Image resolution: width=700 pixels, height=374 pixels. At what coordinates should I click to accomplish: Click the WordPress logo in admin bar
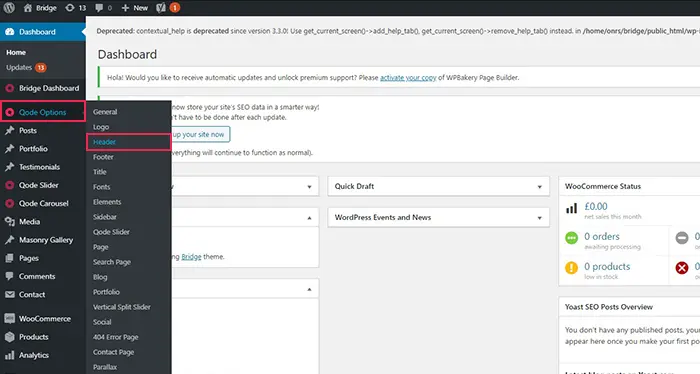(9, 8)
